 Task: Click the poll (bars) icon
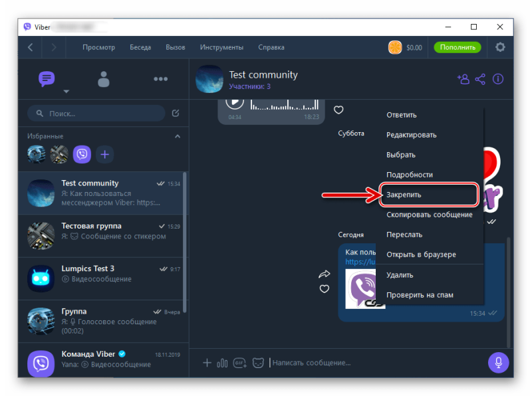click(222, 363)
